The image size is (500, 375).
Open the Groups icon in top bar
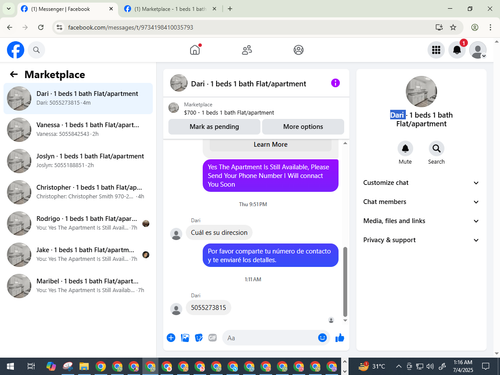tap(298, 50)
